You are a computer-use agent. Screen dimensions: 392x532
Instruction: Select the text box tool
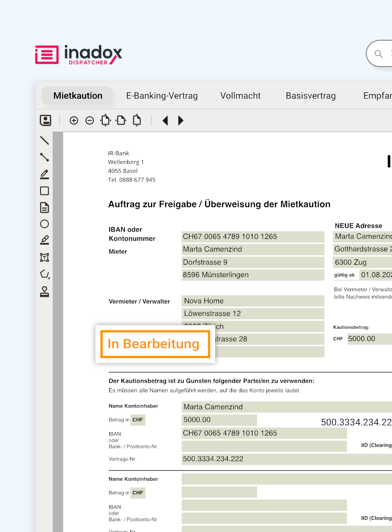[44, 257]
